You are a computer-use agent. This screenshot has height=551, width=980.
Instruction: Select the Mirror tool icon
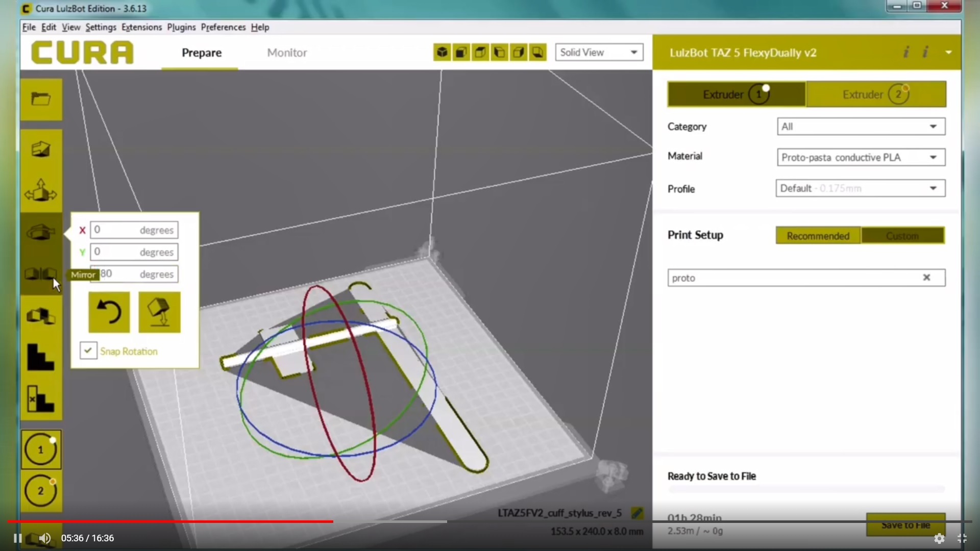coord(41,274)
